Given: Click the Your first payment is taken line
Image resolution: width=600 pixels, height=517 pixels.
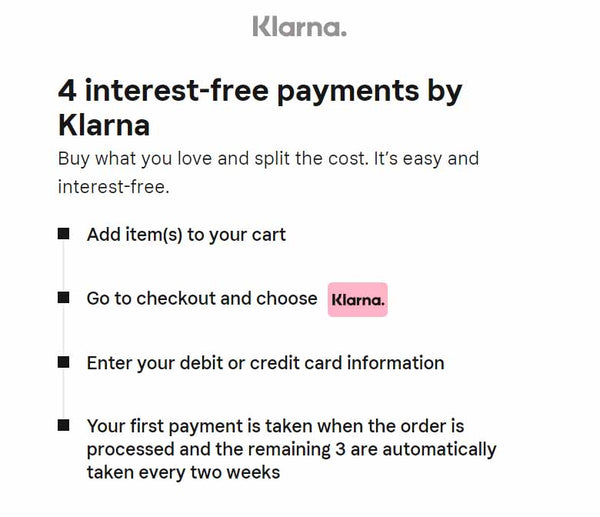Looking at the screenshot, I should point(275,426).
